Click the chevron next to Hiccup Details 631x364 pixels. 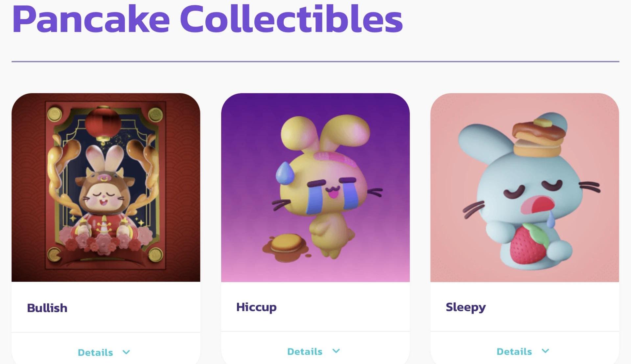point(336,351)
